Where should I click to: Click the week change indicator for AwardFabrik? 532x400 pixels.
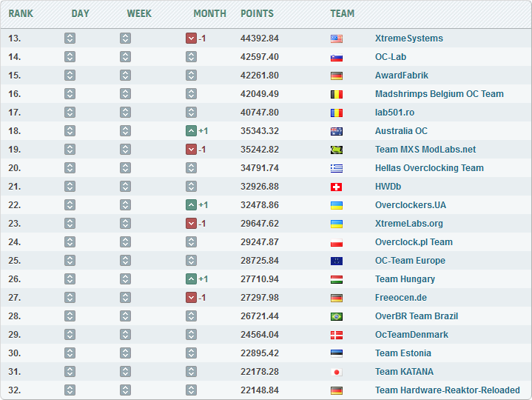[x=125, y=76]
